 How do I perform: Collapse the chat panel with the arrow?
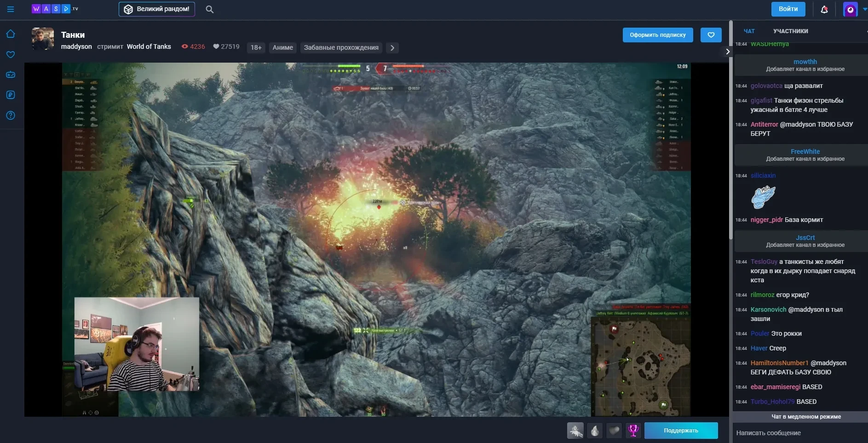[727, 52]
